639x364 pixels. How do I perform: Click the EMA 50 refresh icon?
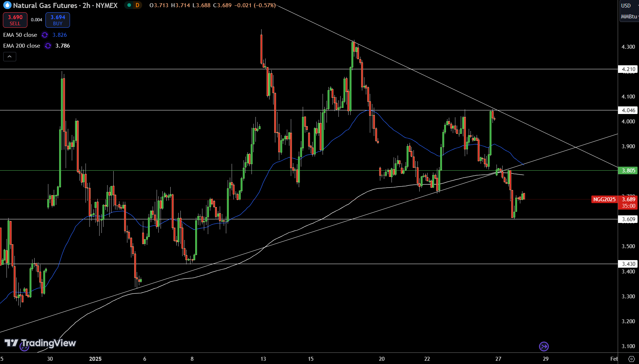tap(45, 35)
